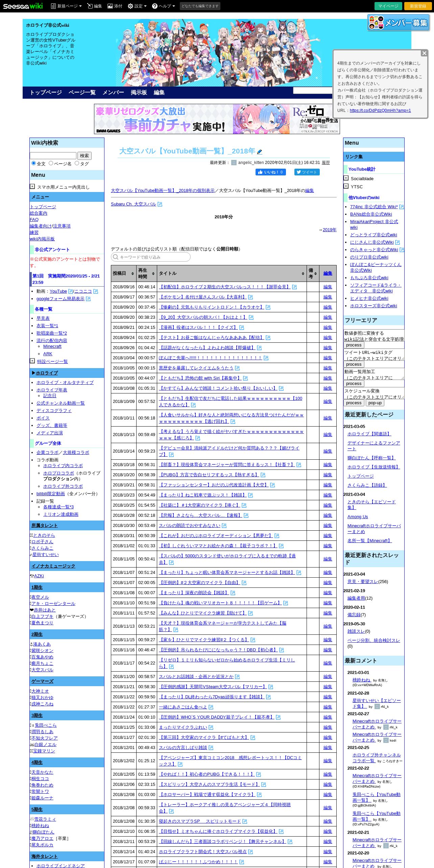Click the キーワードで絞り込み filter field
Screen dimensions: 434x868
pyautogui.click(x=151, y=257)
